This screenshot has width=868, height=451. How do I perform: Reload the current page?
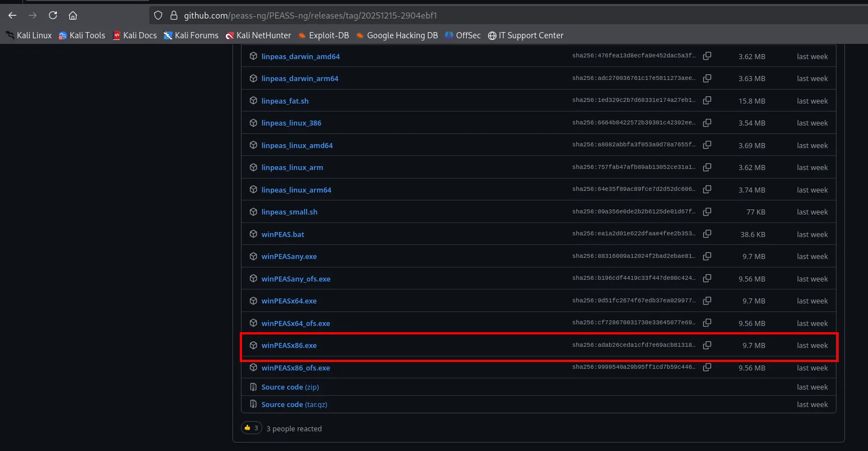coord(53,15)
